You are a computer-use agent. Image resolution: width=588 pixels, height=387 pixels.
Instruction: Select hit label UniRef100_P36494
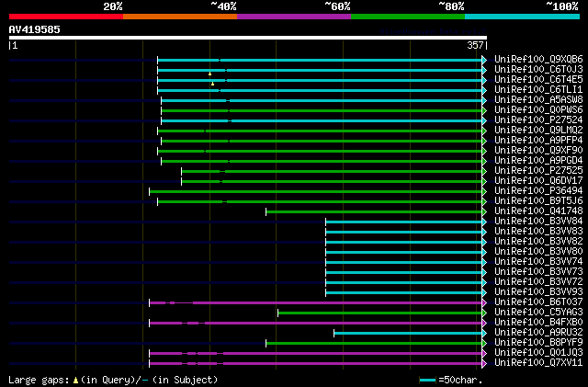tap(538, 191)
